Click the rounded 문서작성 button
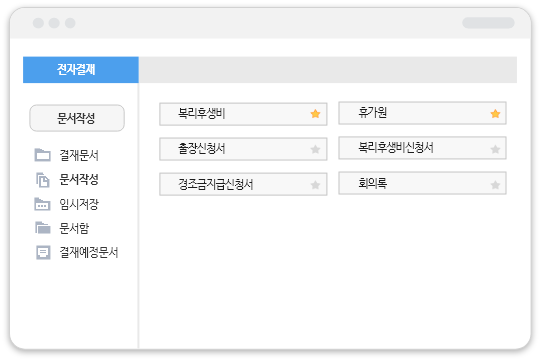The width and height of the screenshot is (541, 361). click(77, 118)
